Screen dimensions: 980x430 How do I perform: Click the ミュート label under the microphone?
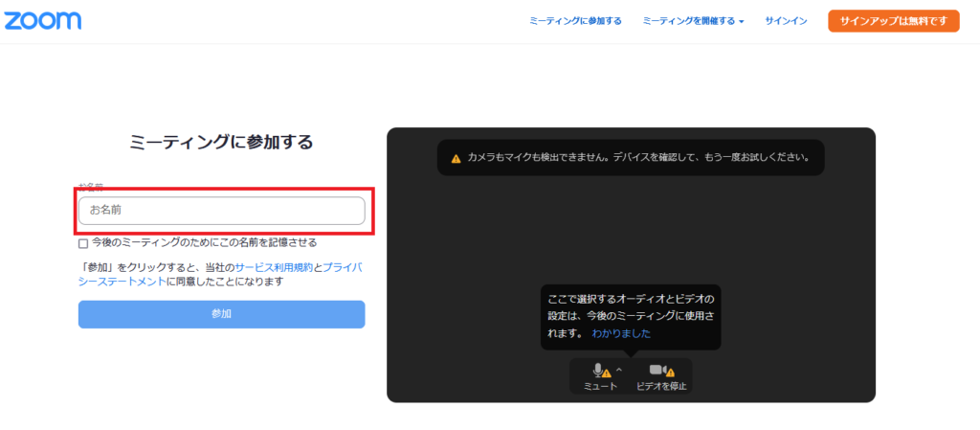pyautogui.click(x=601, y=387)
